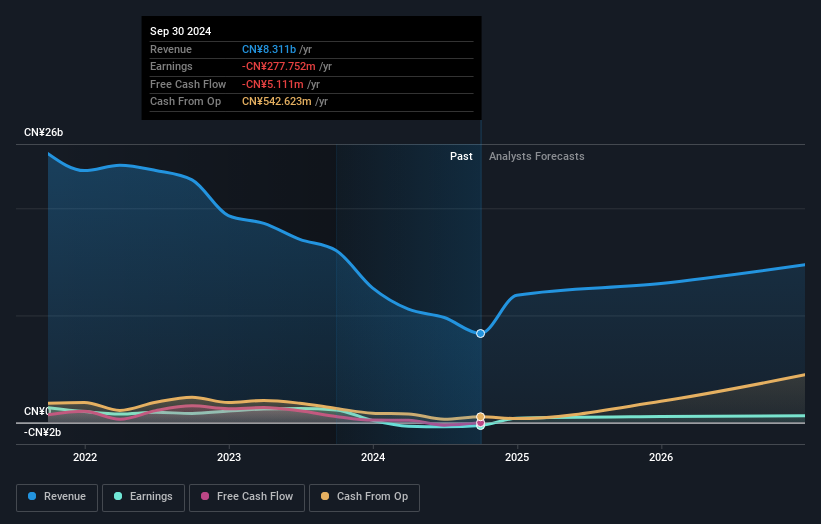Click the teal Earnings legend dot

click(x=119, y=497)
